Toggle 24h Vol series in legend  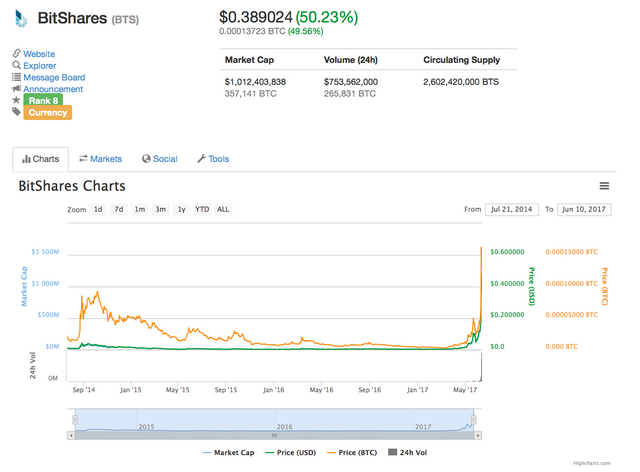coord(407,452)
